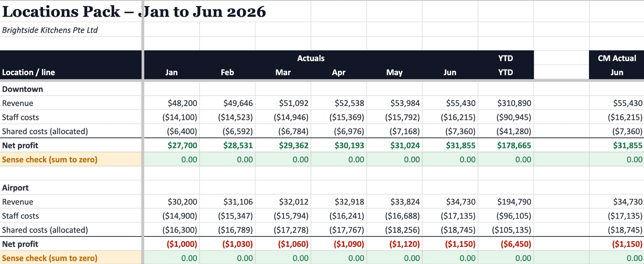Click the CM Actual header cell
644x264 pixels.
(x=617, y=58)
